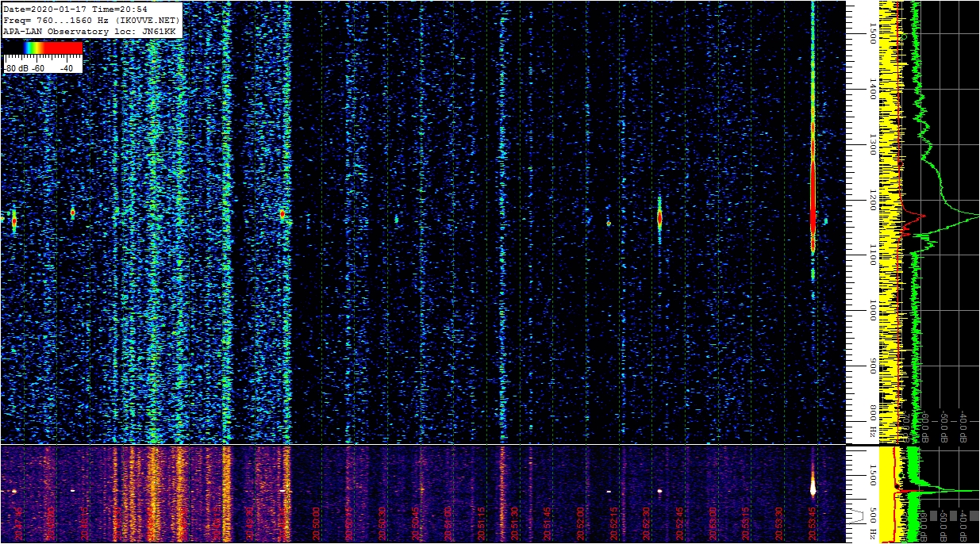Click the 20:50:00 time marker
Screen dimensions: 980x544
pos(317,523)
